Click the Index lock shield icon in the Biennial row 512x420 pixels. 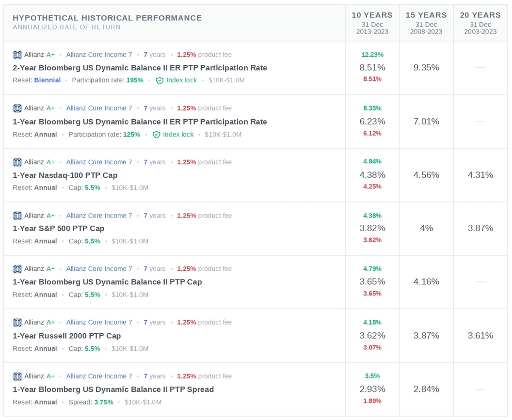(x=160, y=80)
